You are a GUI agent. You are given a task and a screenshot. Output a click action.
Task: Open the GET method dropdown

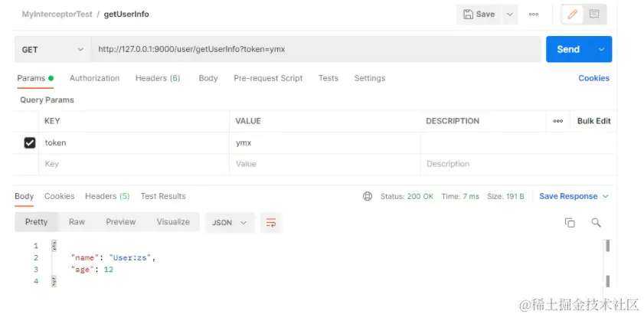53,49
